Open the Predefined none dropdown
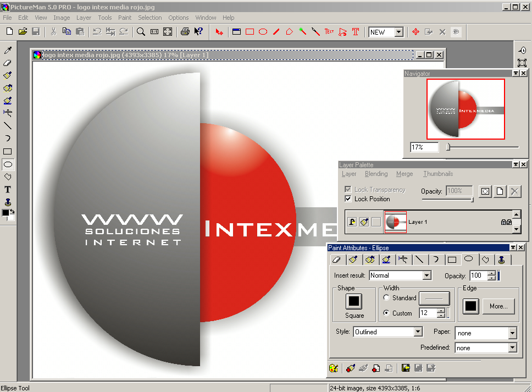This screenshot has height=392, width=532. (x=513, y=347)
